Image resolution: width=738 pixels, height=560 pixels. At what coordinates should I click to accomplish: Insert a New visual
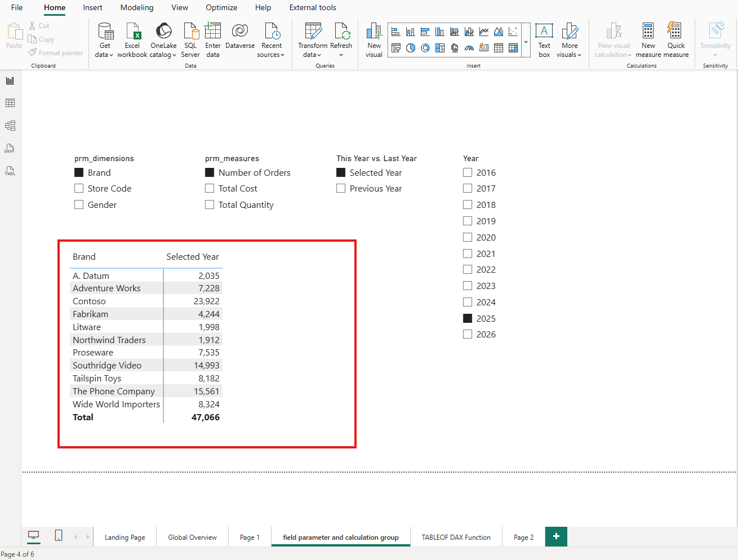coord(374,40)
